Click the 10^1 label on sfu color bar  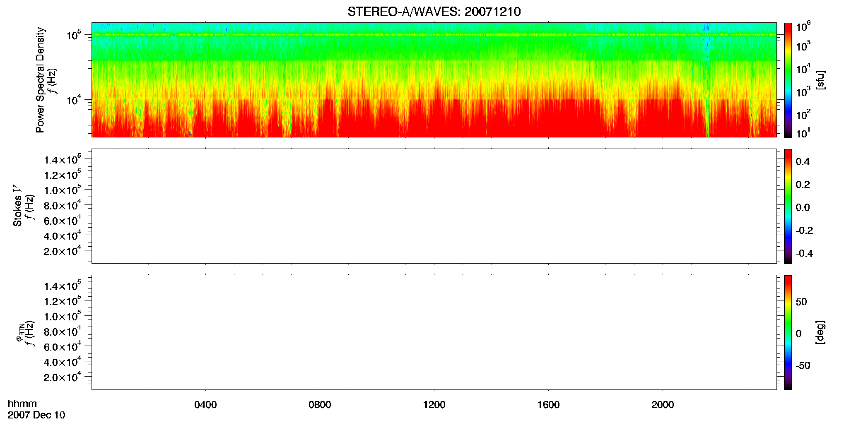point(803,133)
